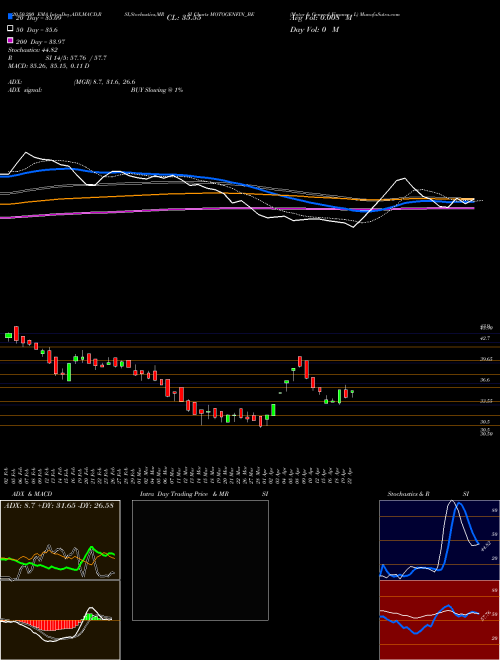Click the white 50 Day legend swatch
Image resolution: width=500 pixels, height=660 pixels.
click(x=11, y=29)
